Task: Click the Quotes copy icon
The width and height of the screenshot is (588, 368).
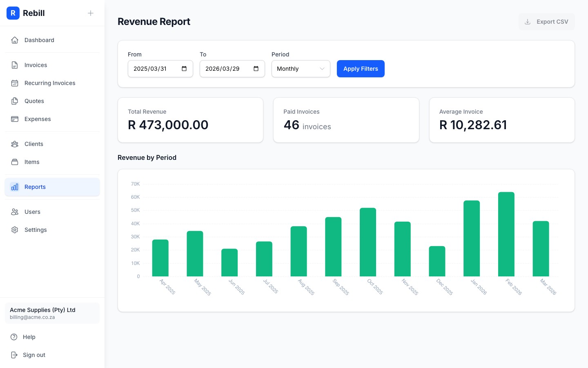Action: [15, 101]
